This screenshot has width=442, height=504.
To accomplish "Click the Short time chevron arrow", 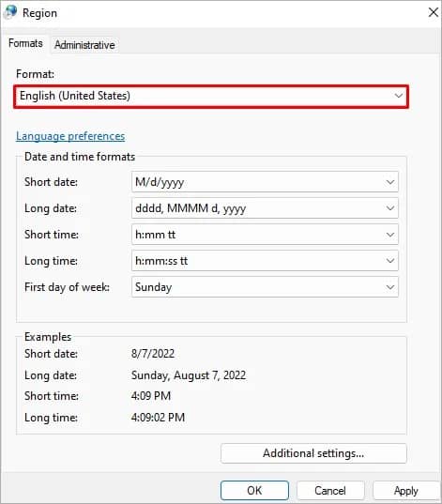I will (x=390, y=235).
